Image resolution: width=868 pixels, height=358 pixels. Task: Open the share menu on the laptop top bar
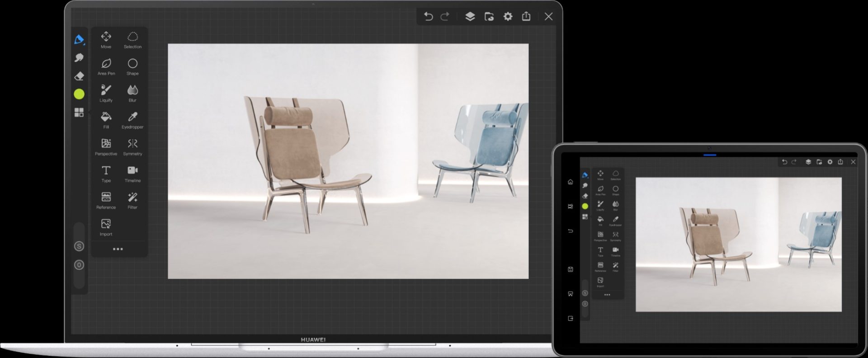click(x=526, y=17)
